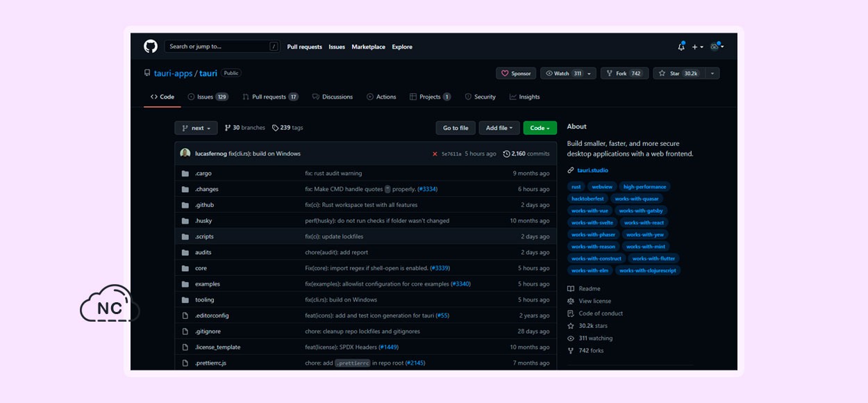The width and height of the screenshot is (868, 403).
Task: Open pull request #3339 link
Action: tap(440, 268)
